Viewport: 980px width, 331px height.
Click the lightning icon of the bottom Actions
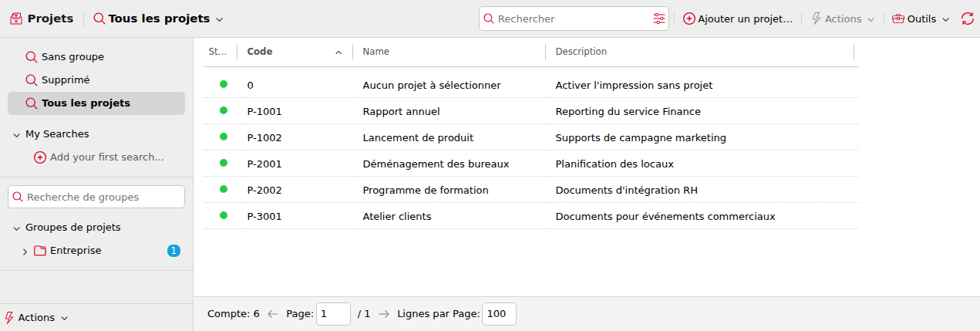9,318
